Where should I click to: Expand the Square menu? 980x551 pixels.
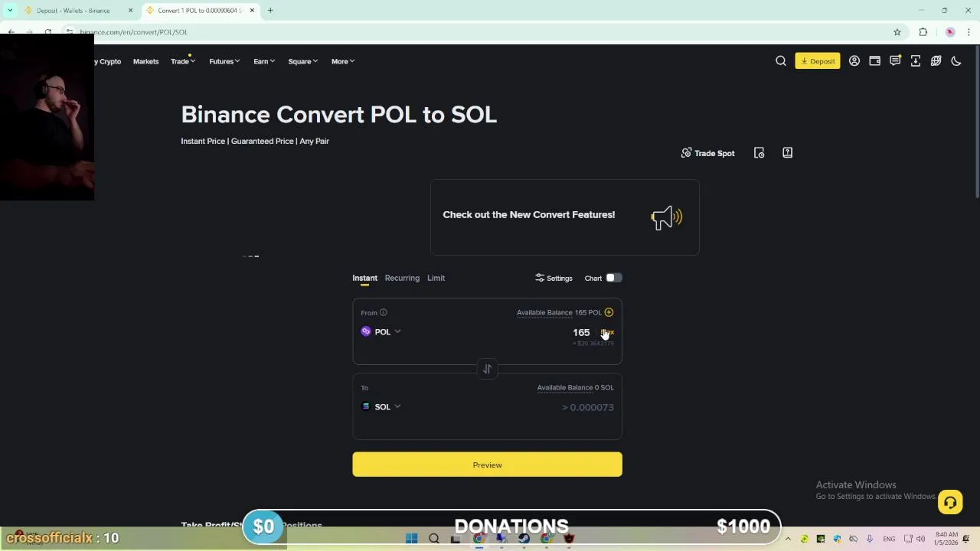coord(302,61)
